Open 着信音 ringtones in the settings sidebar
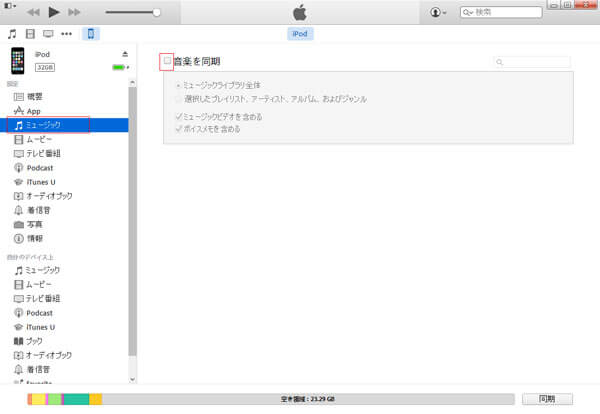 [32, 210]
